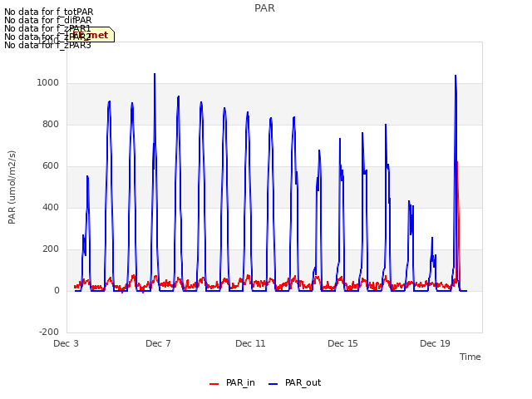
Task: Click the Dec 15 x-axis label
Action: pos(342,343)
